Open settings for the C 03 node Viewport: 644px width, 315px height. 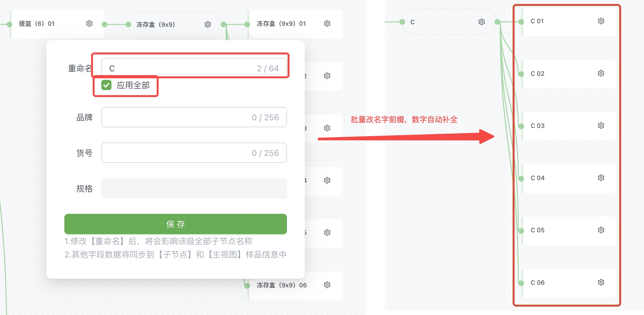[601, 125]
